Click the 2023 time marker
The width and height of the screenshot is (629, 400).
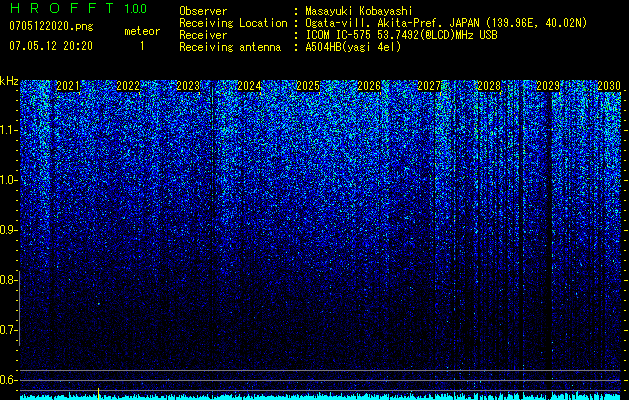click(x=188, y=86)
